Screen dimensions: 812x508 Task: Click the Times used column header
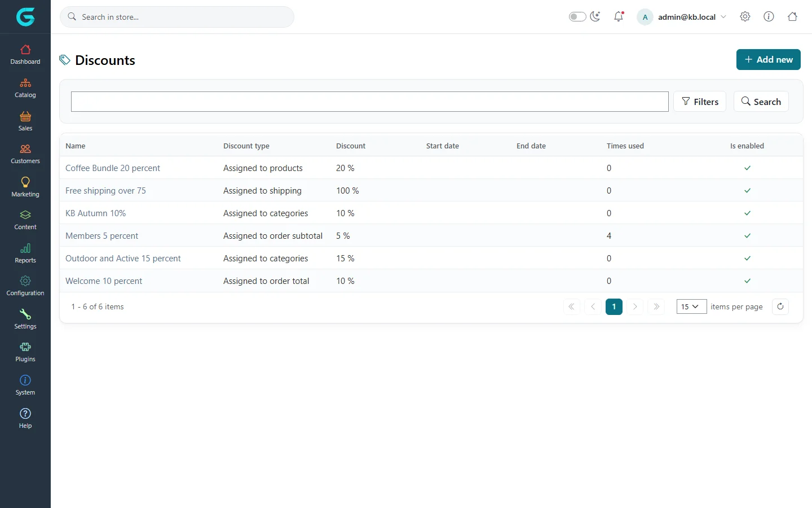coord(625,146)
